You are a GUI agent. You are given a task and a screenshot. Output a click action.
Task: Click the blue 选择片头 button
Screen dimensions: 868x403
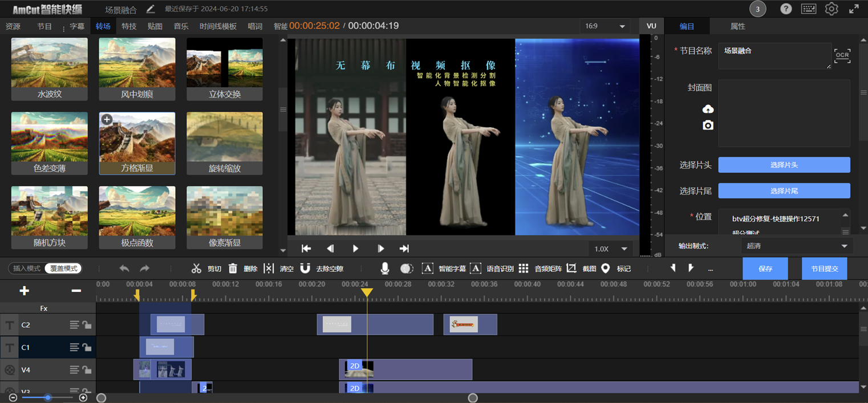(x=784, y=165)
